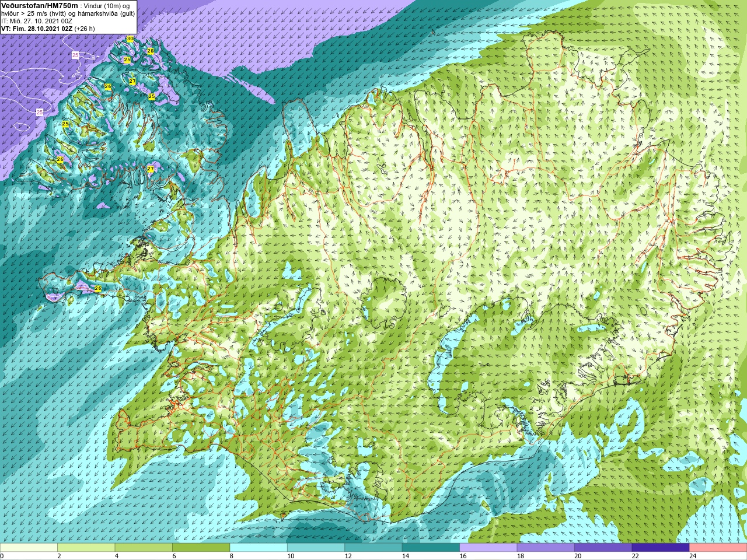Click the legend scale value 6
Screen dimensions: 747x560
click(x=174, y=556)
